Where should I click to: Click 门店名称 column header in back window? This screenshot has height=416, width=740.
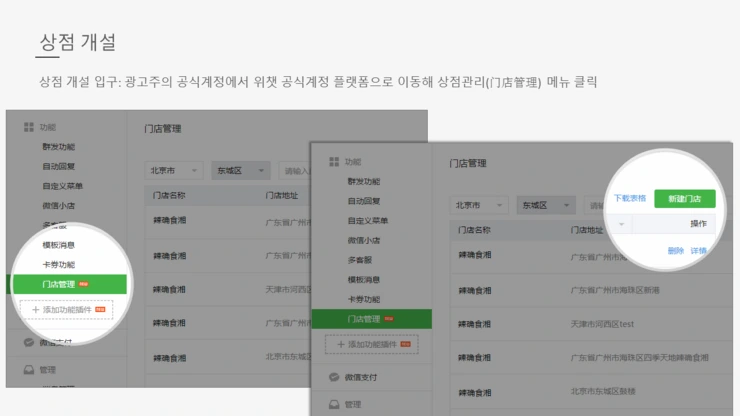pos(169,195)
